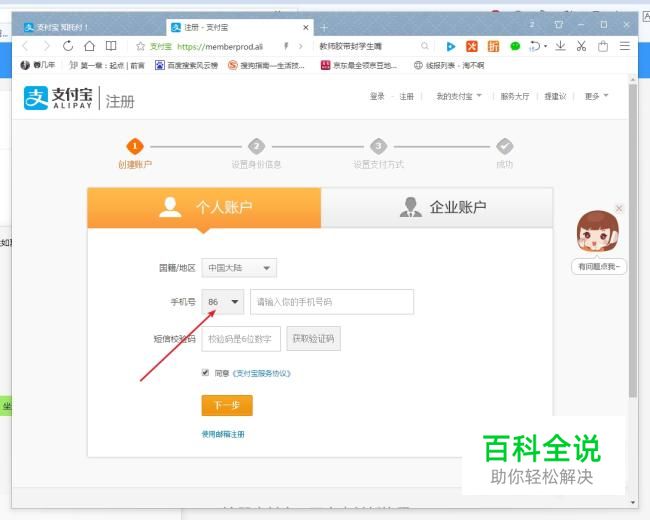Image resolution: width=650 pixels, height=520 pixels.
Task: Open the 支付宝服务协议 link
Action: pos(262,373)
